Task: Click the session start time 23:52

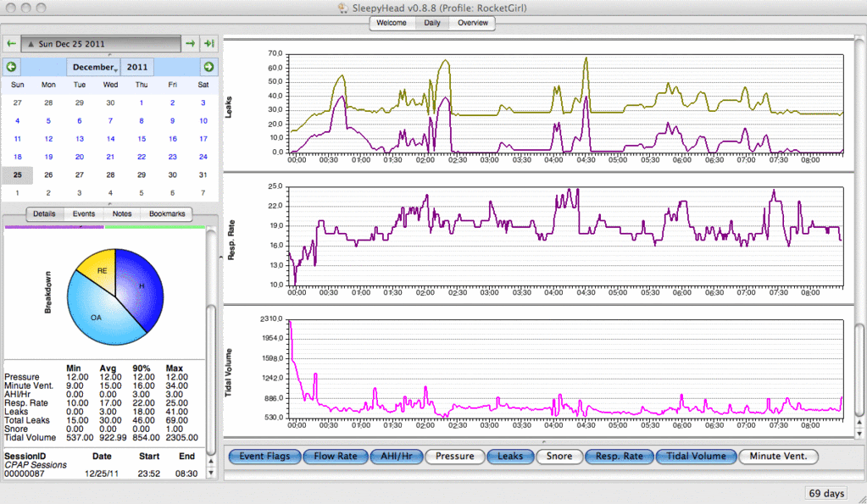Action: 149,474
